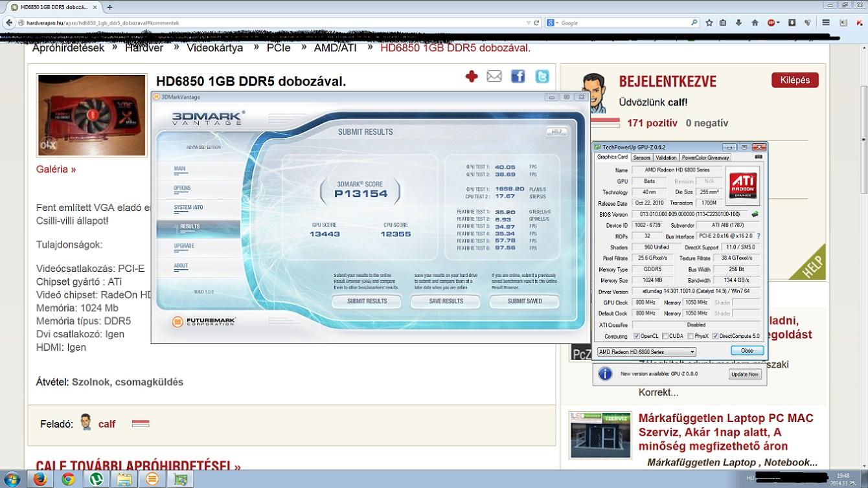Share the ad via Facebook icon
868x488 pixels.
(518, 76)
